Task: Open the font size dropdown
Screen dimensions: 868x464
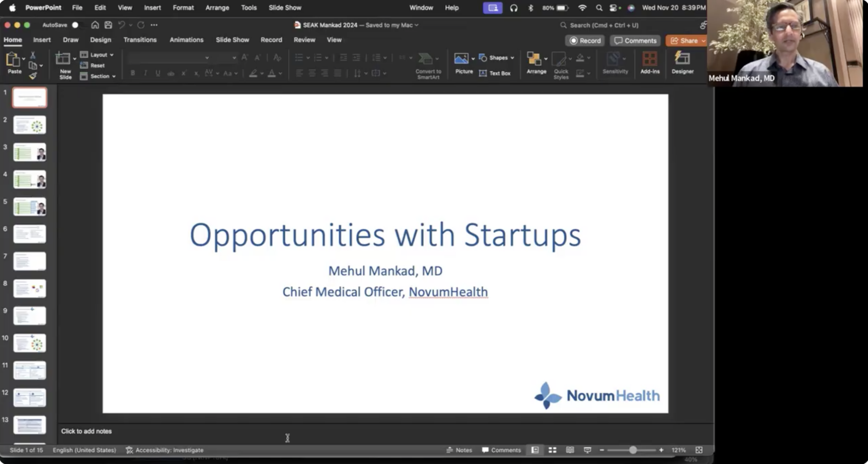Action: click(x=233, y=58)
